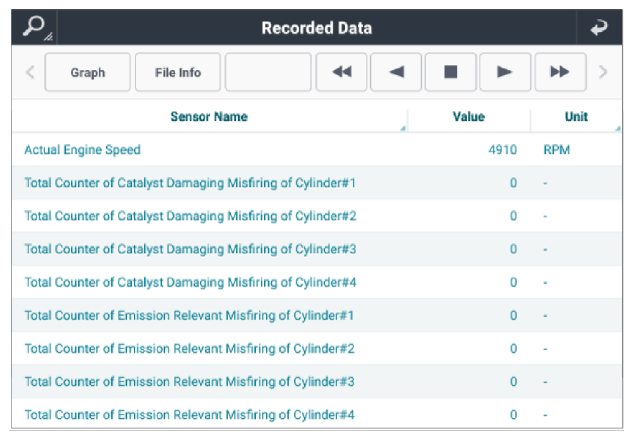
Task: Click the RPM unit cell
Action: click(557, 150)
